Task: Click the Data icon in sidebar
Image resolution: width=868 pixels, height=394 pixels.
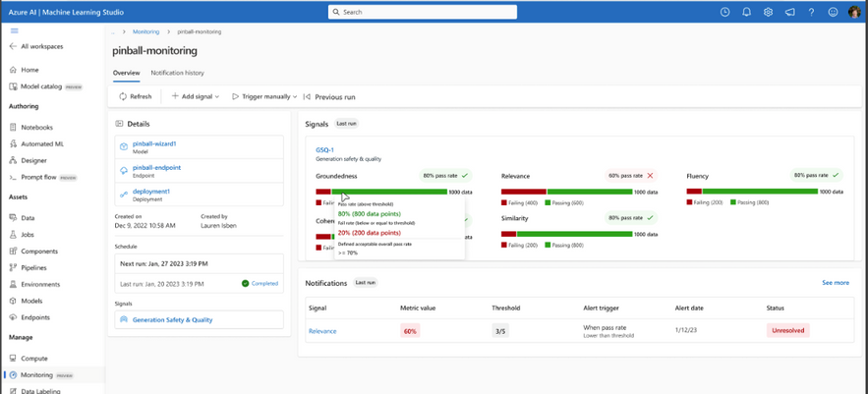Action: [x=14, y=218]
